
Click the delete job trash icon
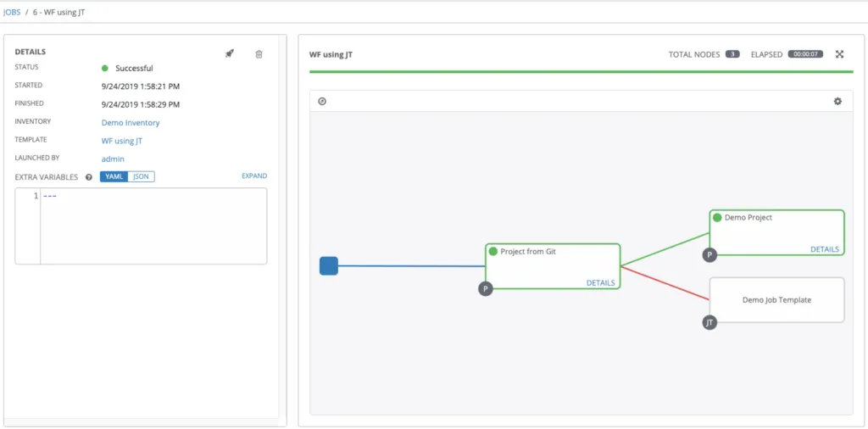pos(259,54)
